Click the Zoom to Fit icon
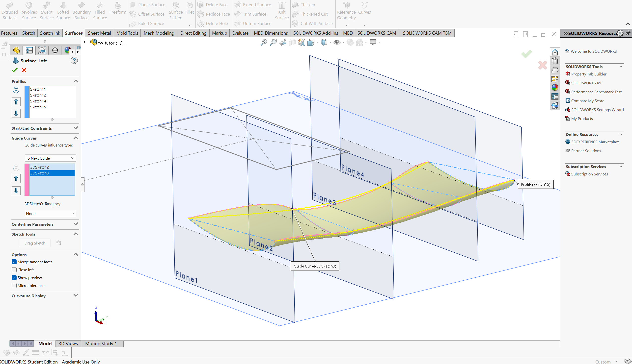The width and height of the screenshot is (632, 364). 263,43
